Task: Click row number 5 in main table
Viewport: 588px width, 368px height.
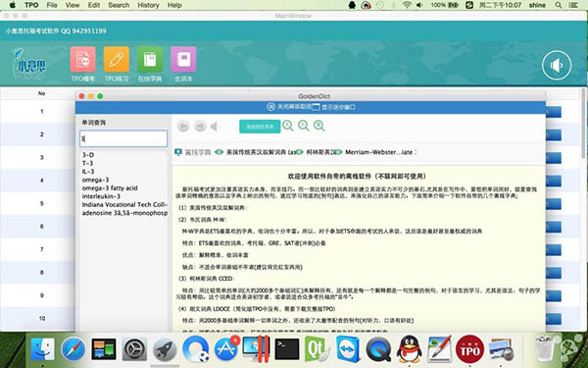Action: point(41,203)
